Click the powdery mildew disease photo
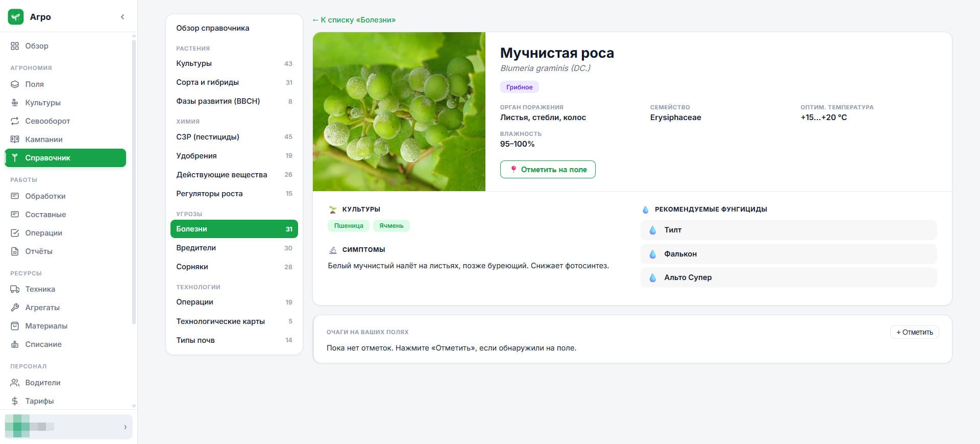The image size is (980, 444). 399,112
